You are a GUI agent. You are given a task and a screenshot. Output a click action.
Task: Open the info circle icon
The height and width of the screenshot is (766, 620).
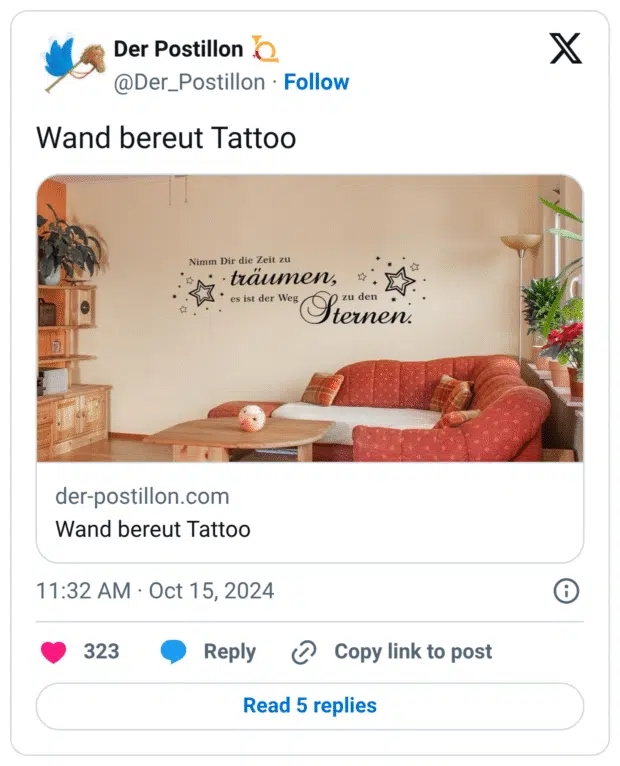click(566, 591)
